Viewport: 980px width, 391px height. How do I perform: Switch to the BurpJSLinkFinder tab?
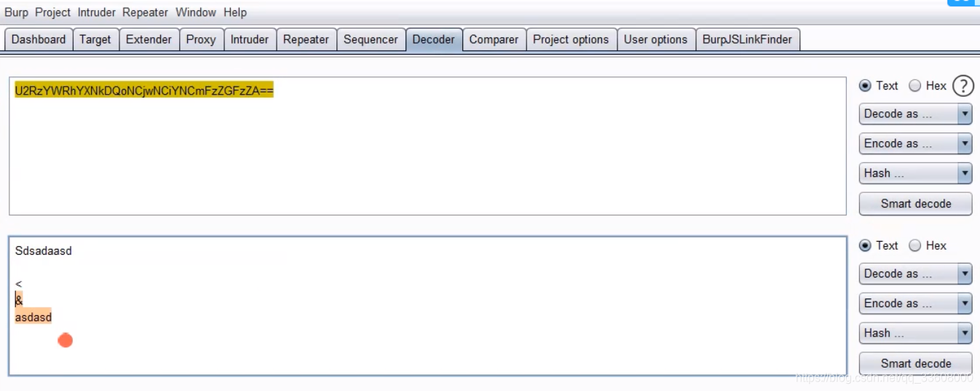point(747,39)
